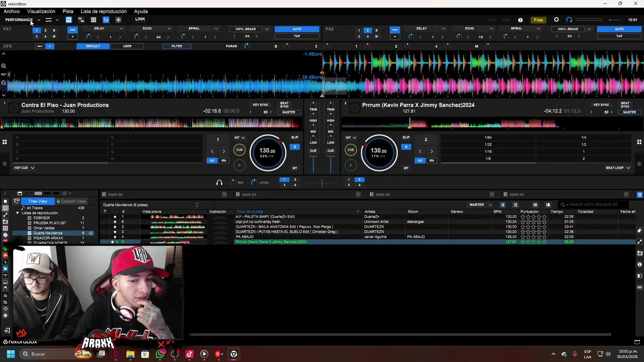Screen dimensions: 644x362
Task: Click the LINK button
Action: click(x=140, y=19)
